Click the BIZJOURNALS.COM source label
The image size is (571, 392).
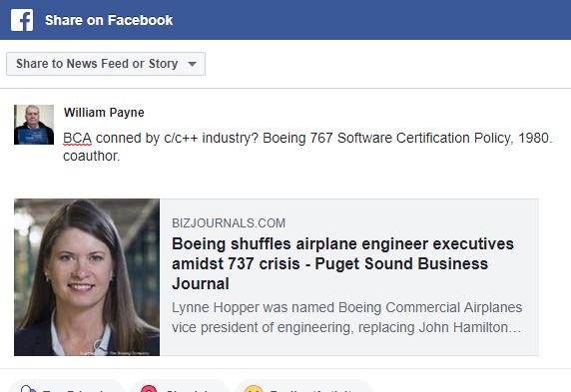(229, 222)
